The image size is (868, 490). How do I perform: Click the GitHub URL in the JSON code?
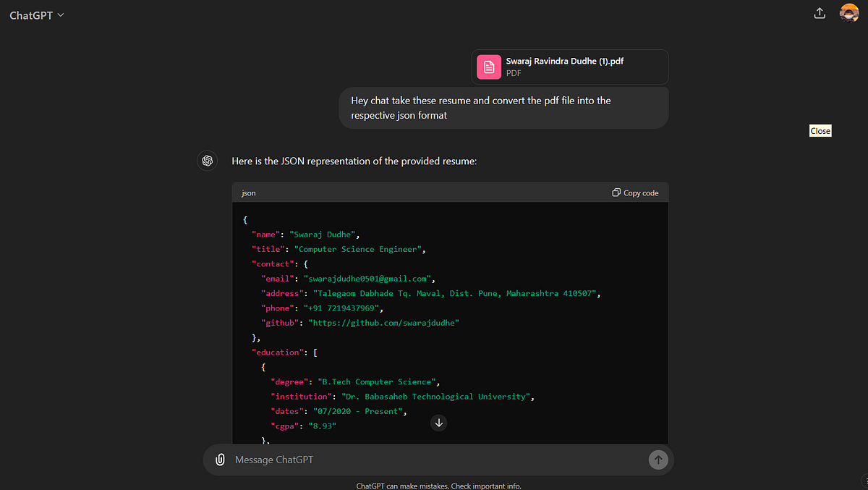[x=384, y=323]
